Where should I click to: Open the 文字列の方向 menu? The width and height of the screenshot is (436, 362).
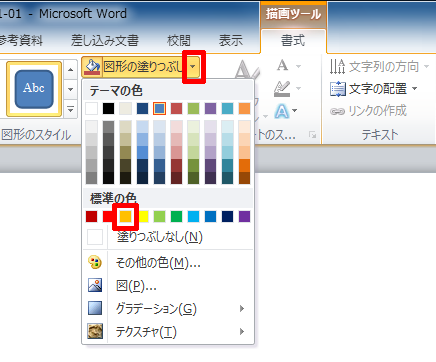[x=380, y=67]
